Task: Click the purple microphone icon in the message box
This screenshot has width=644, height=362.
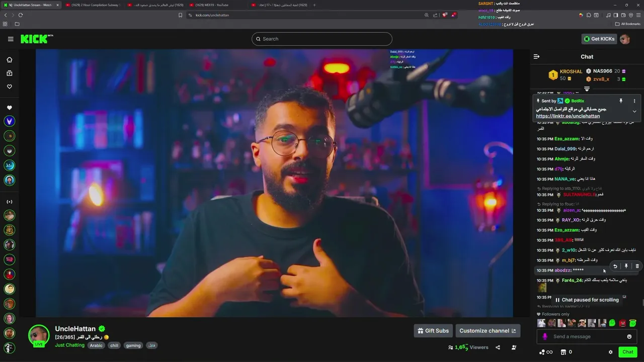Action: click(544, 337)
